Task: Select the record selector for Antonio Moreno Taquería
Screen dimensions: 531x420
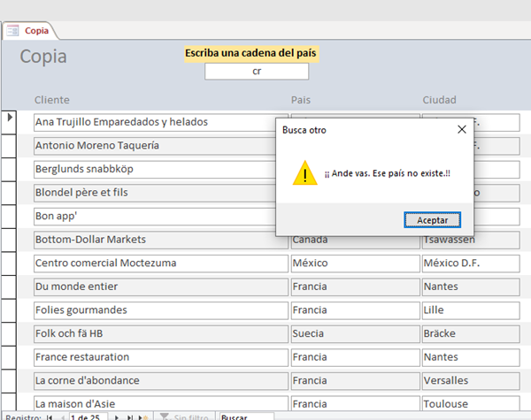Action: click(9, 146)
